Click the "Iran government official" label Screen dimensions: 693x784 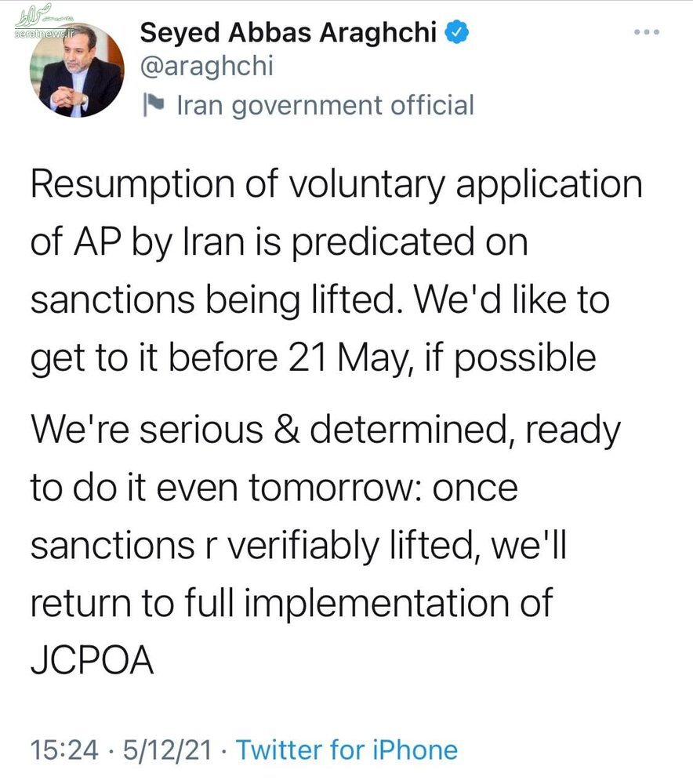click(325, 105)
